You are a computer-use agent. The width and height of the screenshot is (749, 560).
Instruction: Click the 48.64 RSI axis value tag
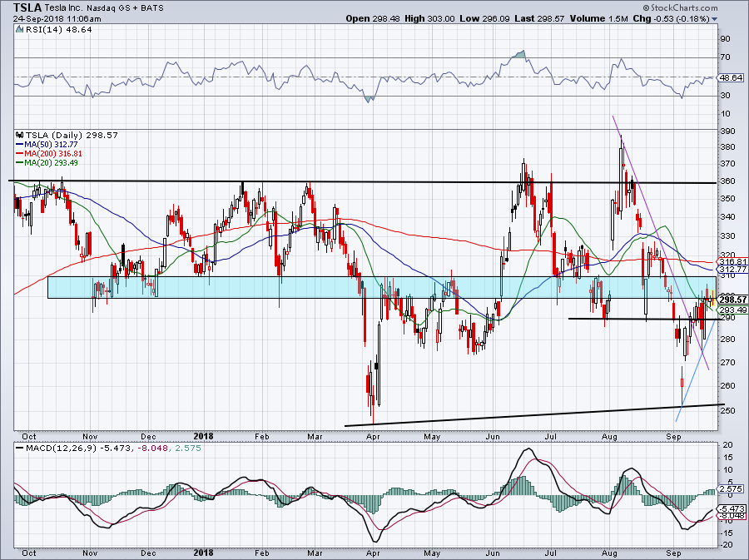tap(730, 77)
